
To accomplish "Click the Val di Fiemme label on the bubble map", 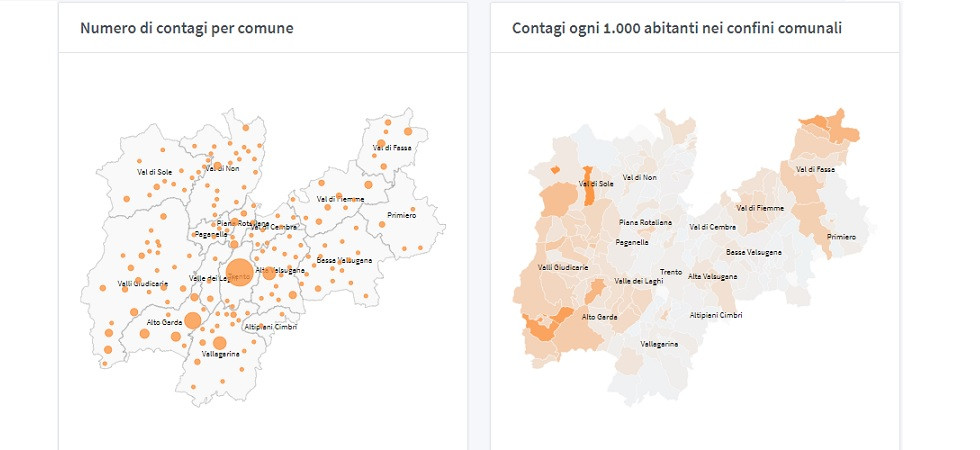I will 338,199.
